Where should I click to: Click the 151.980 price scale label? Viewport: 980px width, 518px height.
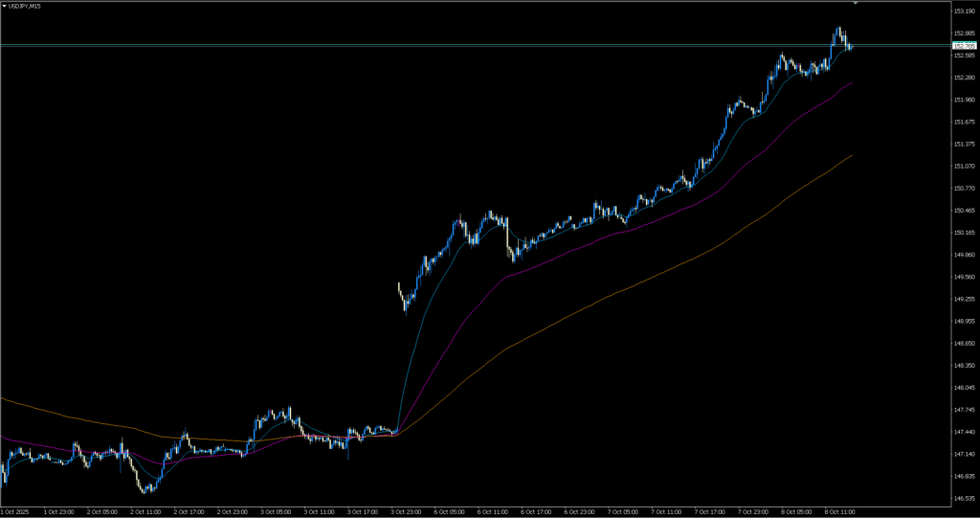point(963,100)
